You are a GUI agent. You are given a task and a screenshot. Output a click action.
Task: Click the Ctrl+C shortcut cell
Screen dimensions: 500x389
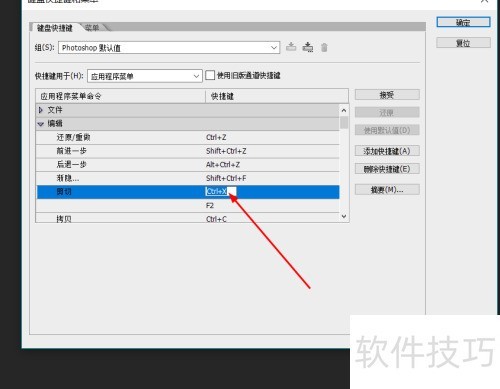[x=216, y=219]
